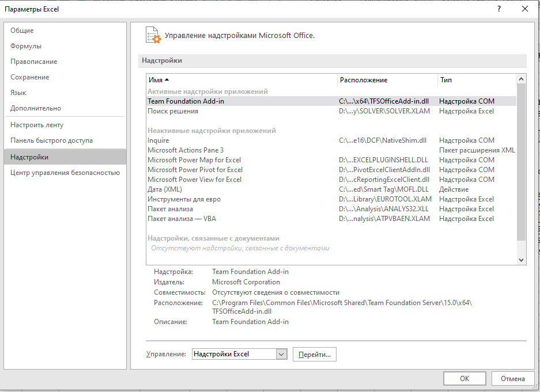
Task: Click the Microsoft Corporation publisher text
Action: coord(246,282)
